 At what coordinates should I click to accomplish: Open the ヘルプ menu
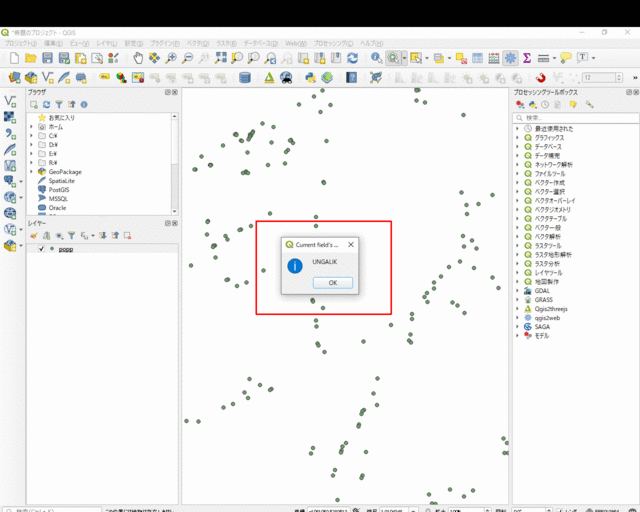point(371,43)
